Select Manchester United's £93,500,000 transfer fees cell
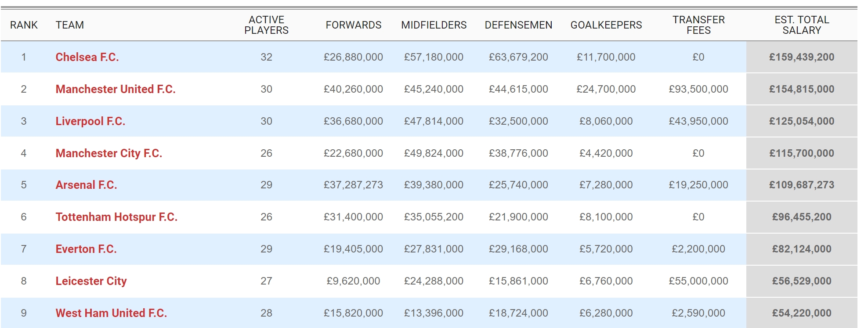This screenshot has height=328, width=868. (698, 89)
